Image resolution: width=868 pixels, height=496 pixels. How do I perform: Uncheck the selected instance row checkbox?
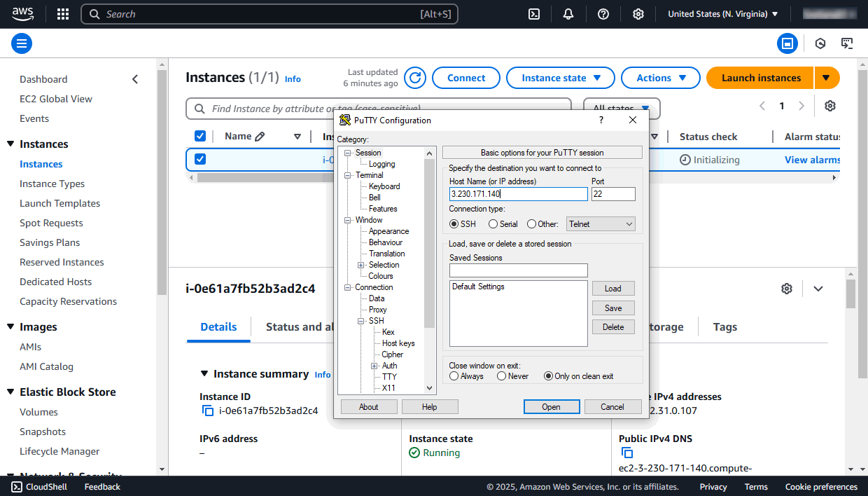pos(200,159)
